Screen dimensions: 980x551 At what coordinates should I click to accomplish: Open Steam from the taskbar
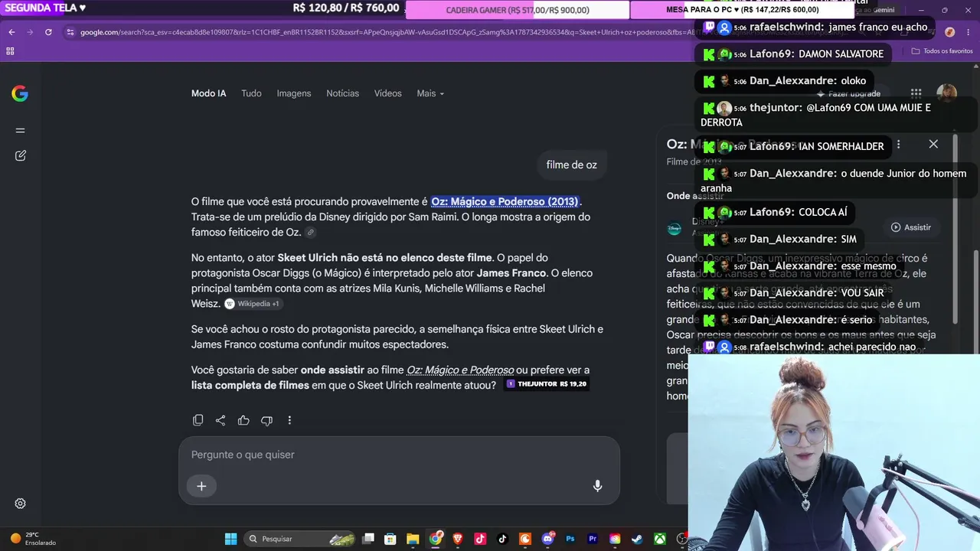[x=637, y=539]
